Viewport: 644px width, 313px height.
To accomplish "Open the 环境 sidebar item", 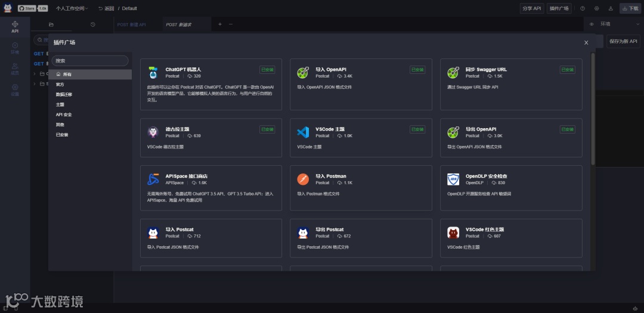I will pyautogui.click(x=15, y=48).
